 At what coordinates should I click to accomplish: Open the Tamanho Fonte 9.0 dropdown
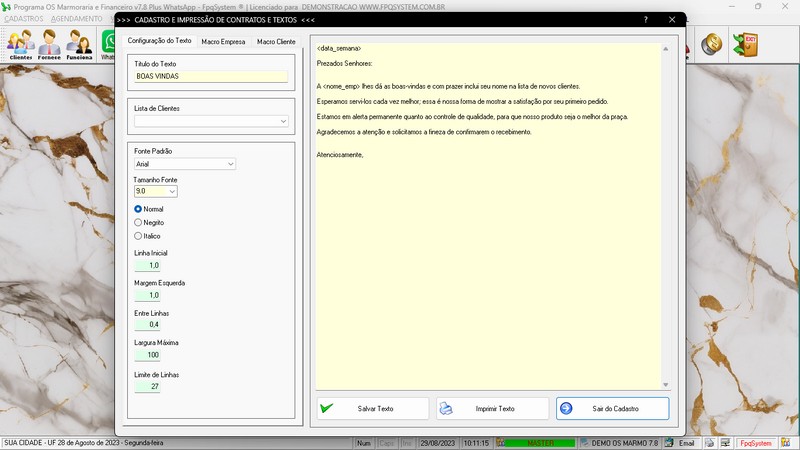172,191
